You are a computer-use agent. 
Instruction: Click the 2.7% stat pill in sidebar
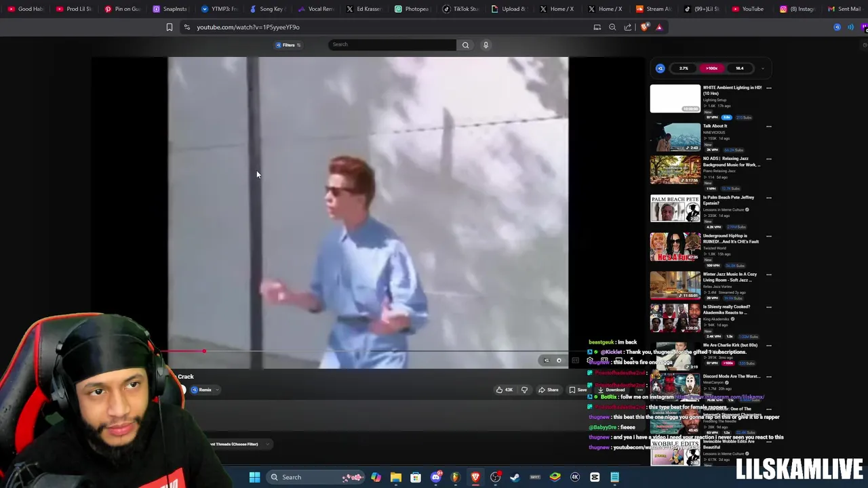coord(684,68)
